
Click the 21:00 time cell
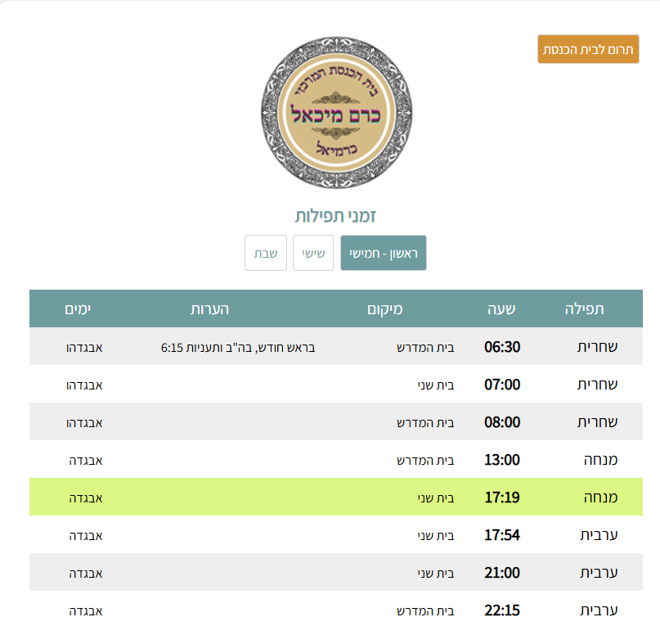click(x=502, y=573)
